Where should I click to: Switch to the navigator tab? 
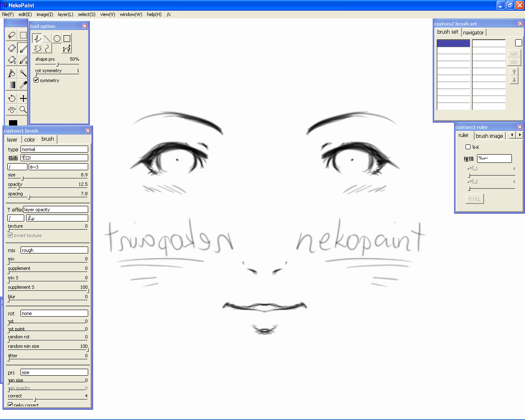click(473, 32)
